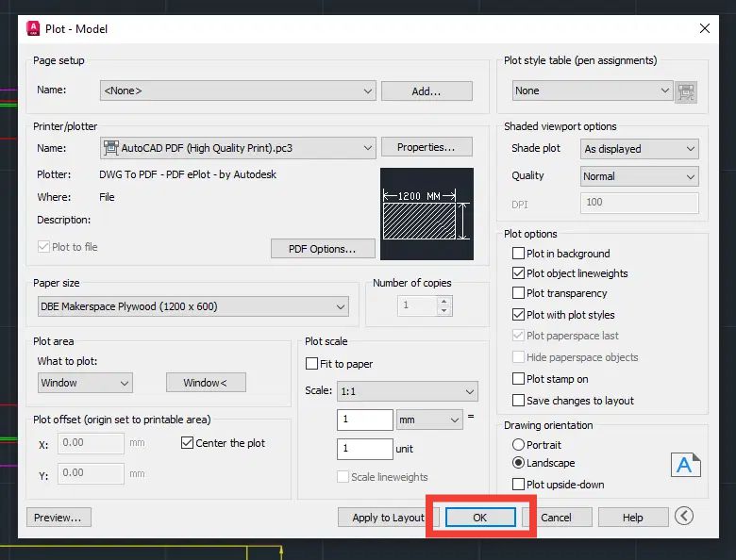Open the What to plot dropdown
Screen dimensions: 736x560
(85, 383)
